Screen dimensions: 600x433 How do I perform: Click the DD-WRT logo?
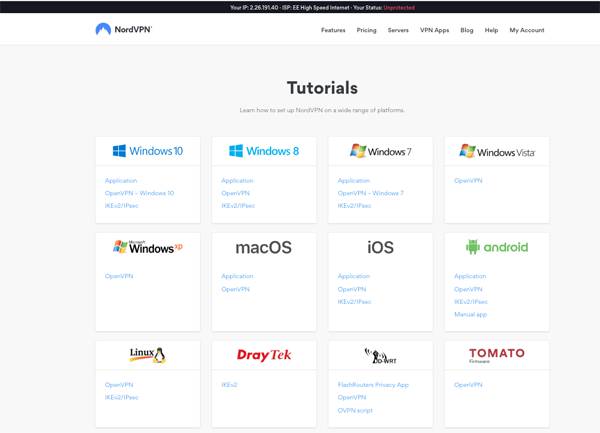click(x=380, y=355)
